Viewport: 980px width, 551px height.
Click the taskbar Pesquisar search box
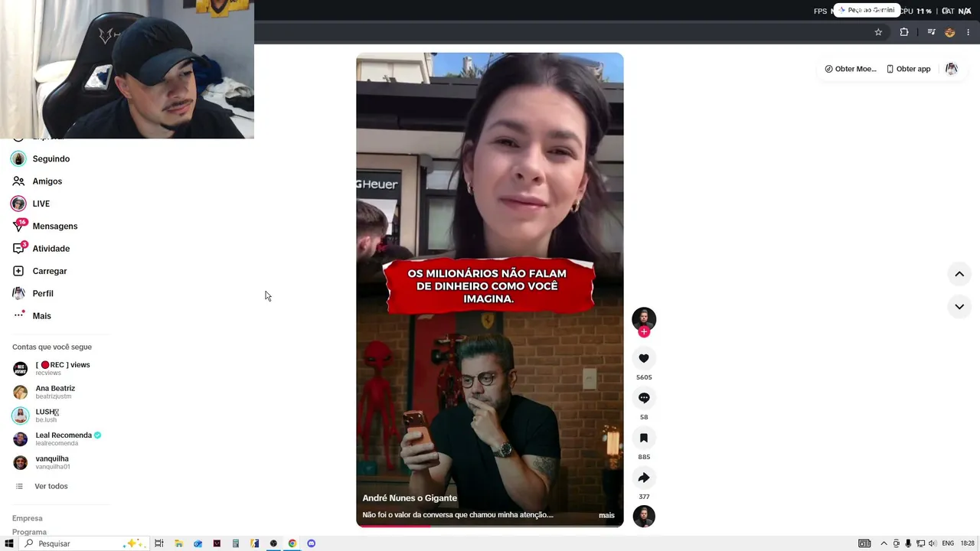tap(84, 543)
